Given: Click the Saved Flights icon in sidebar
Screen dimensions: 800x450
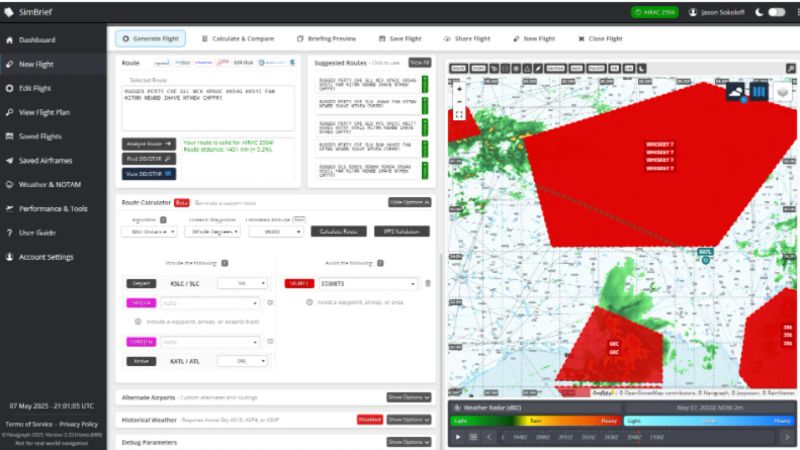Looking at the screenshot, I should [x=9, y=136].
